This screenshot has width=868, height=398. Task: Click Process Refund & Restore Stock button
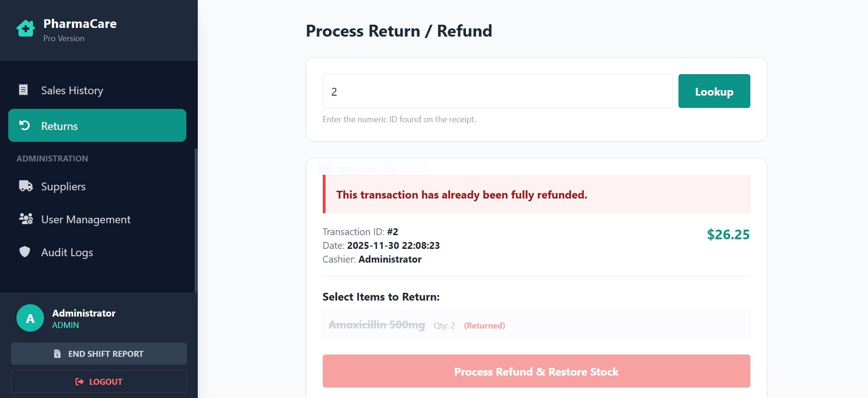pos(536,371)
